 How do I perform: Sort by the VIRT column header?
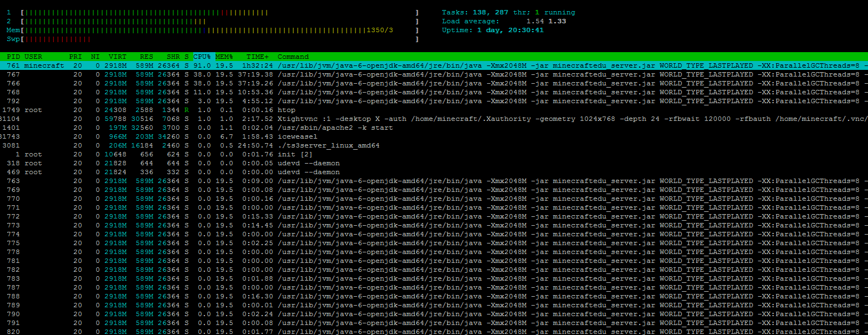pyautogui.click(x=118, y=57)
